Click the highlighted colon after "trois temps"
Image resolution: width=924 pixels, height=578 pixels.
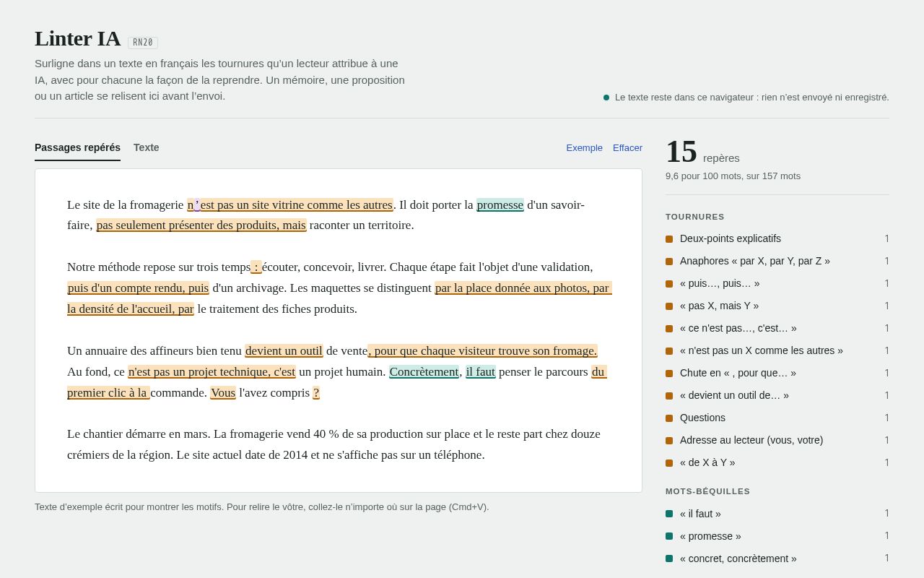coord(256,267)
